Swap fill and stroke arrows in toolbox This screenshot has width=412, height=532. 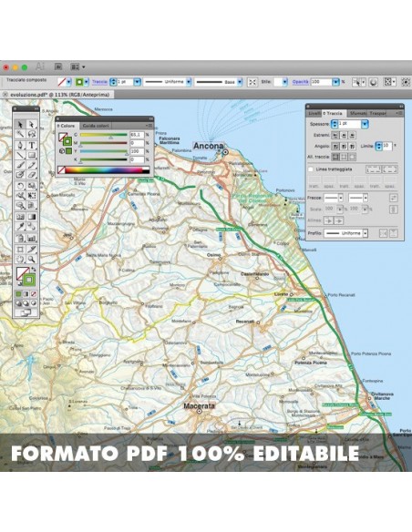(33, 270)
